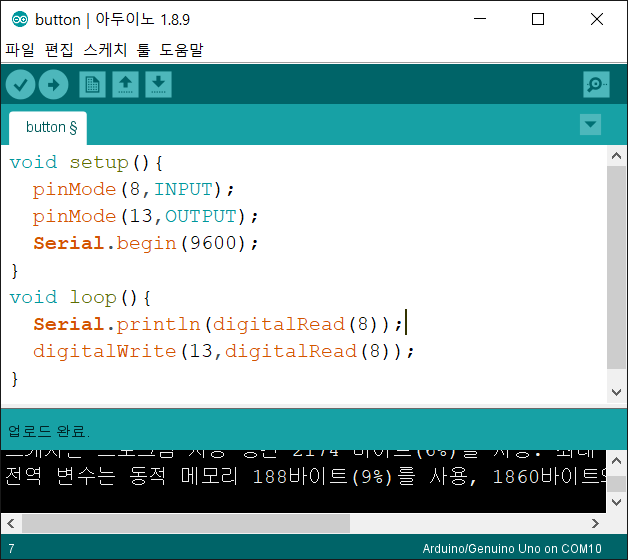Click the 'Serial.println(digitalRead(8));' line
This screenshot has width=628, height=560.
(218, 324)
